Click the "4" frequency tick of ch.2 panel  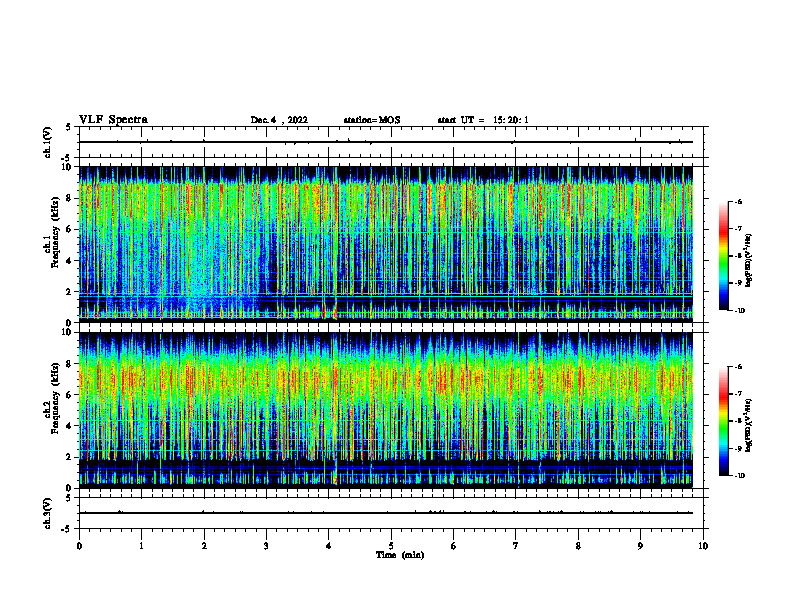click(x=70, y=426)
